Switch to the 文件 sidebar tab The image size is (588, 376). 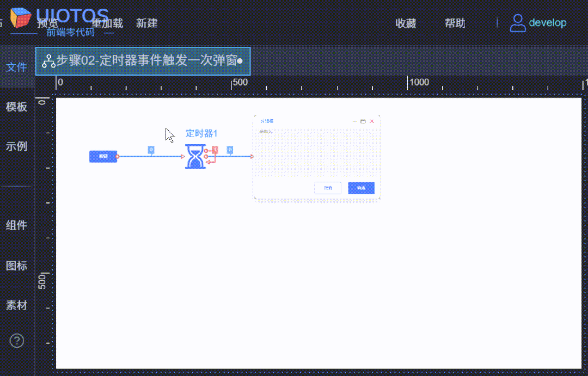click(x=17, y=67)
